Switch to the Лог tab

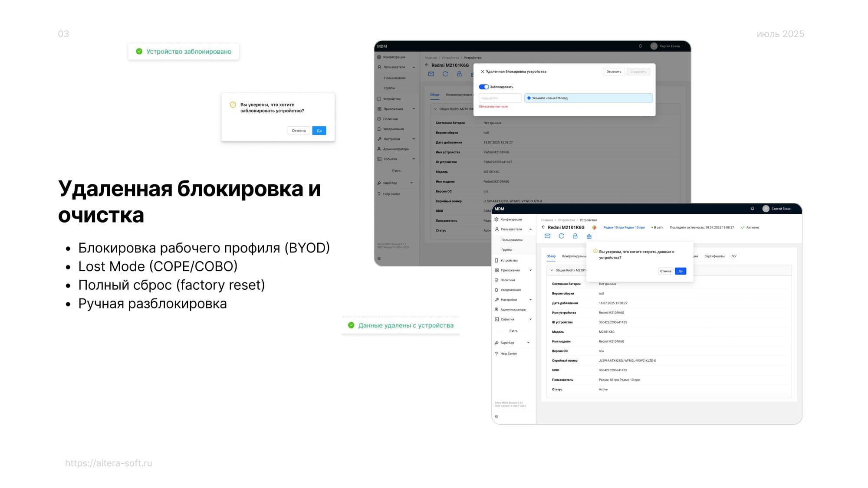click(734, 256)
